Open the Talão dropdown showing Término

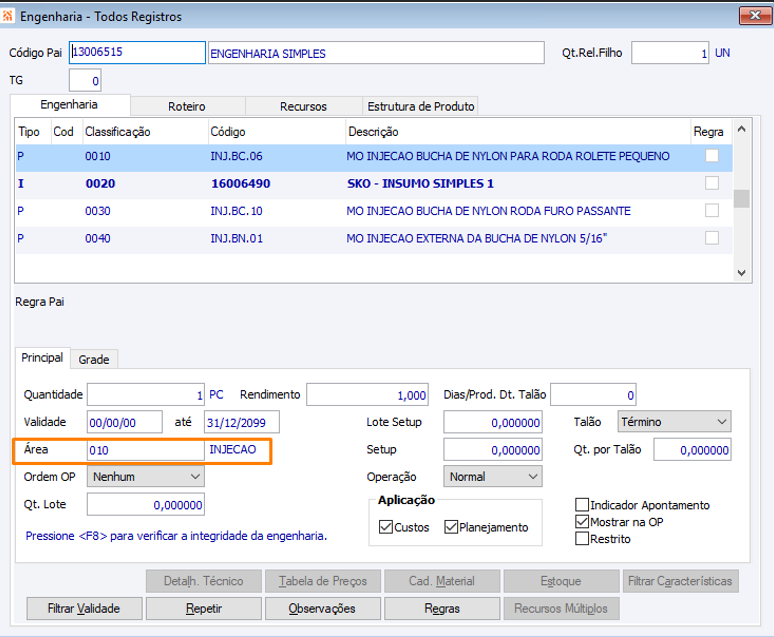tap(674, 422)
